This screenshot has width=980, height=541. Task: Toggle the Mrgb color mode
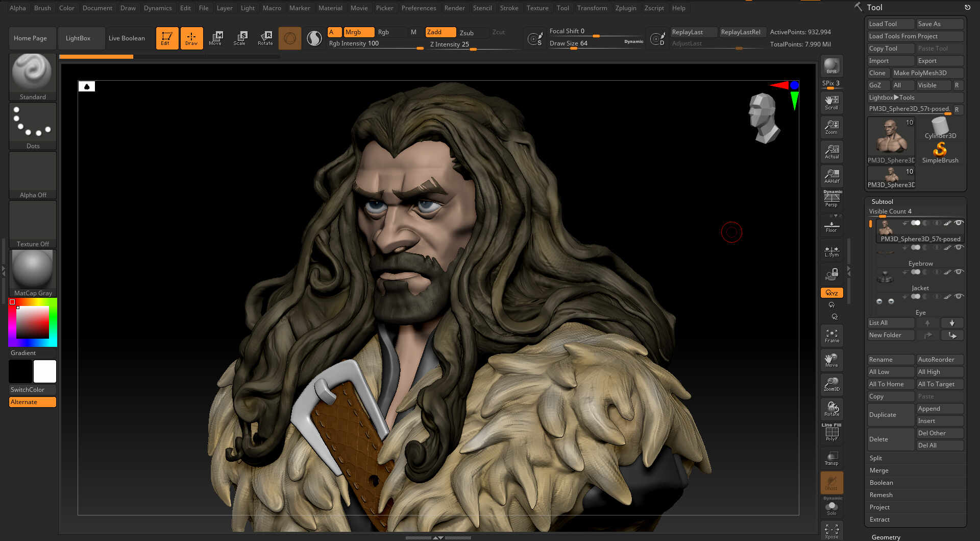(358, 32)
